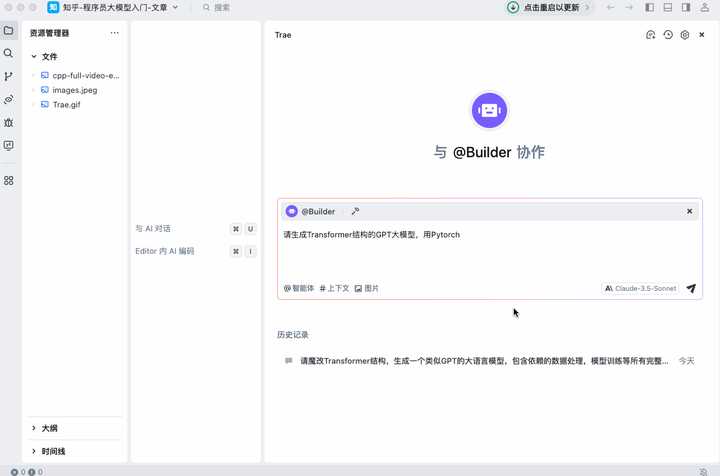Click the 历史记录 heading
The width and height of the screenshot is (720, 476).
pyautogui.click(x=292, y=335)
